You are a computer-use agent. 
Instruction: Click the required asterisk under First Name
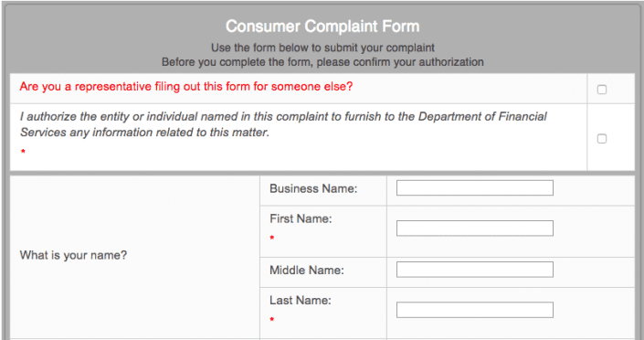pos(272,238)
